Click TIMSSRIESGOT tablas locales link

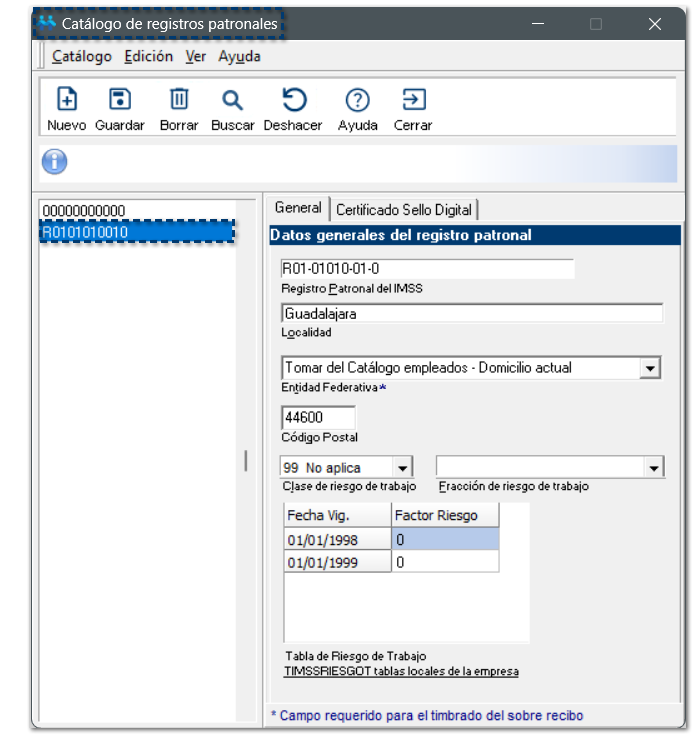[402, 671]
